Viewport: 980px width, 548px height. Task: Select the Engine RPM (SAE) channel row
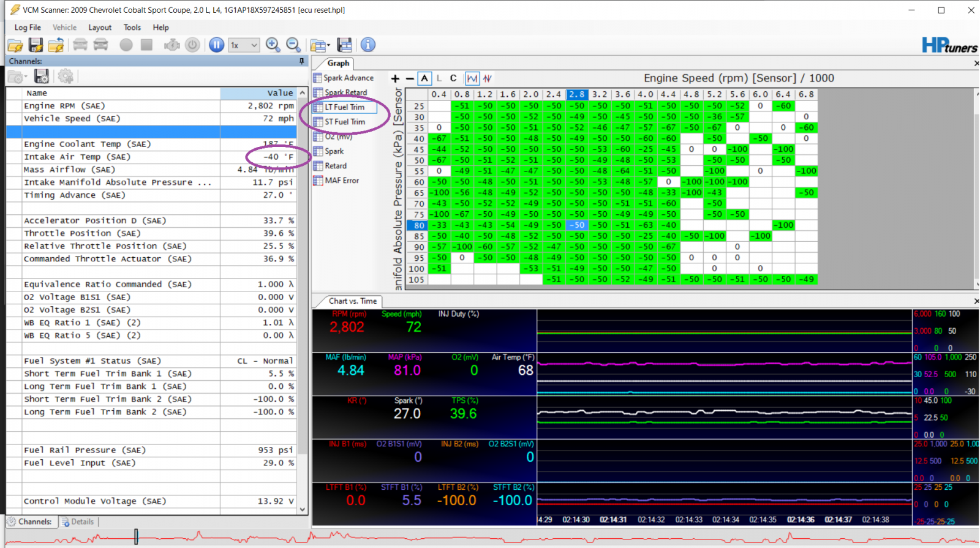(x=151, y=106)
